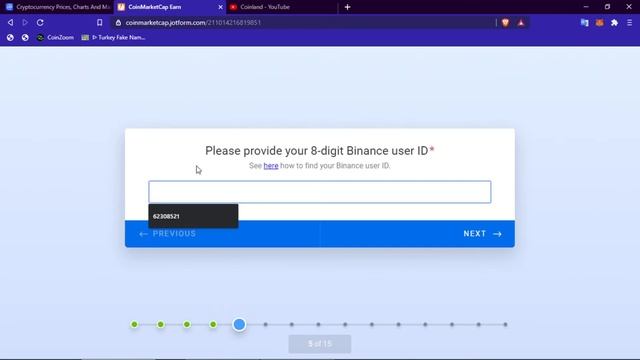
Task: Close the CoinMarketCap Earn tab
Action: 220,7
